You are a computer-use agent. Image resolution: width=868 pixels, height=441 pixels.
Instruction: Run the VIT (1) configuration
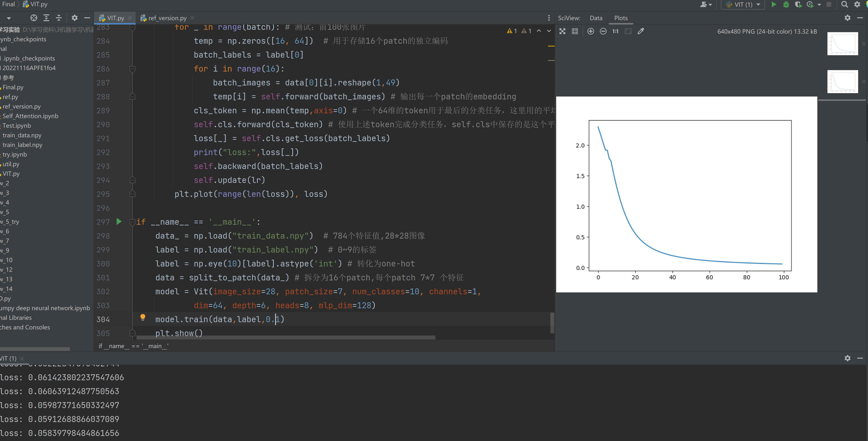774,4
